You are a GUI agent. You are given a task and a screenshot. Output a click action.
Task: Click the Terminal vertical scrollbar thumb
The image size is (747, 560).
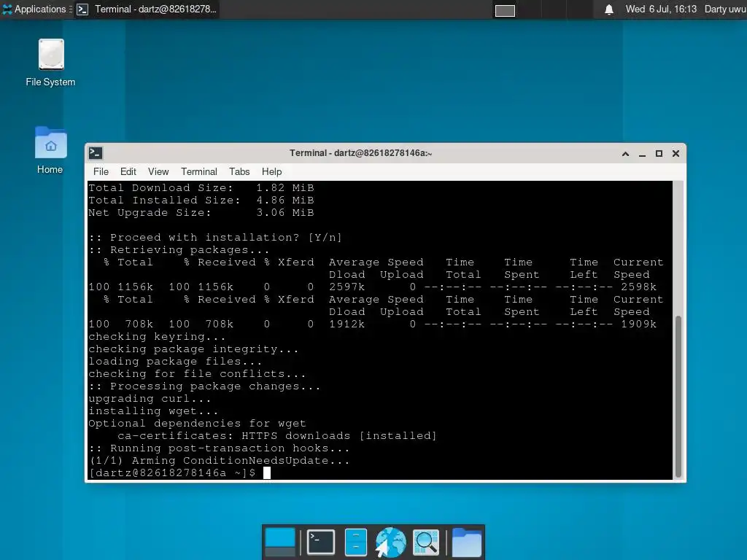coord(678,397)
